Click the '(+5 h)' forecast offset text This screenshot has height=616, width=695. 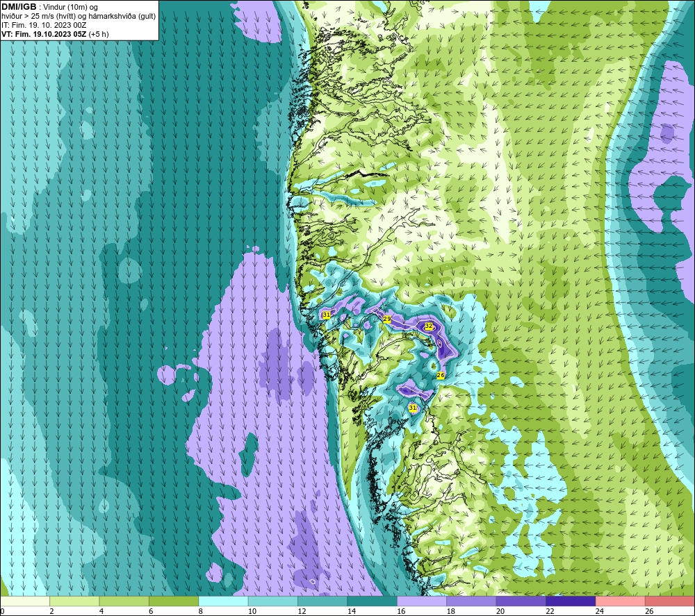click(x=99, y=34)
